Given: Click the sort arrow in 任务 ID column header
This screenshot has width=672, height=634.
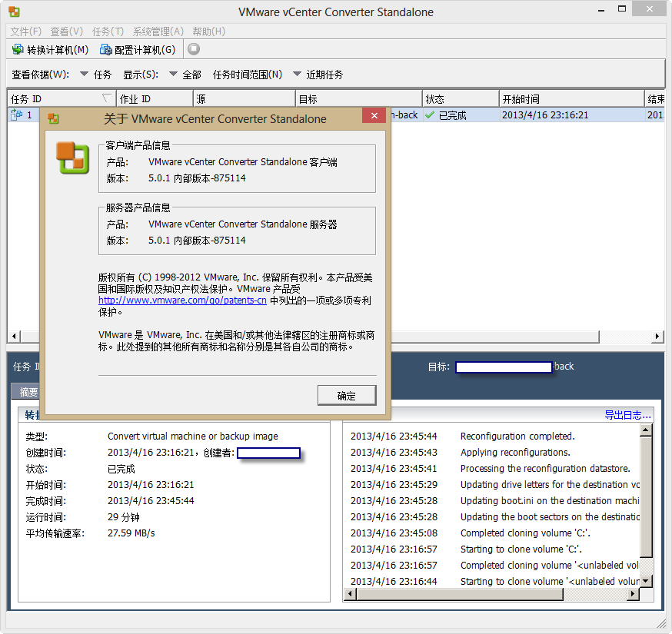Looking at the screenshot, I should [x=107, y=98].
